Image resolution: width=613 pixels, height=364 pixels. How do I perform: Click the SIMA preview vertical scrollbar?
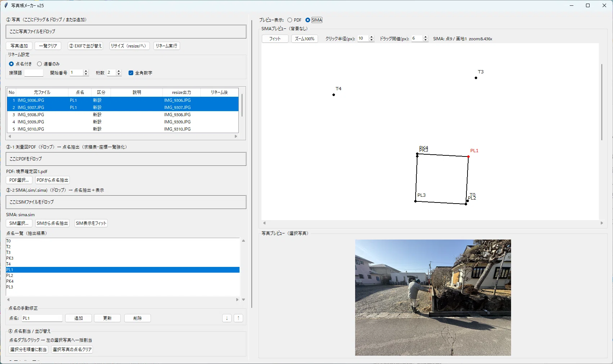click(x=601, y=102)
